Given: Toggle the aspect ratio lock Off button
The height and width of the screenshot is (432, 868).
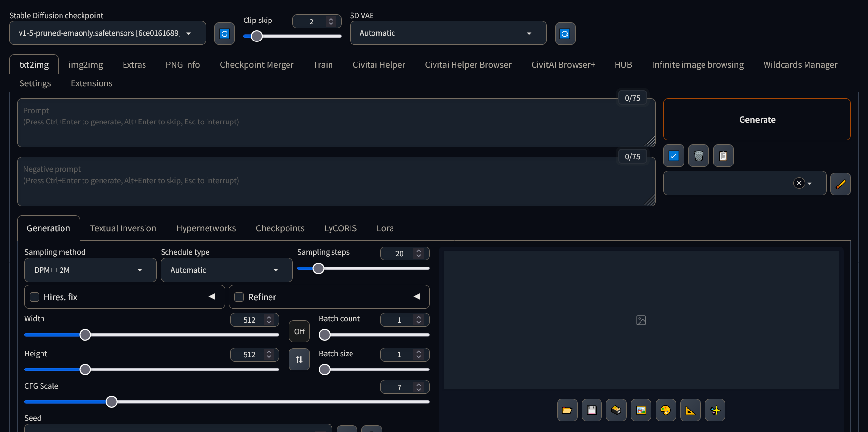Looking at the screenshot, I should (299, 331).
